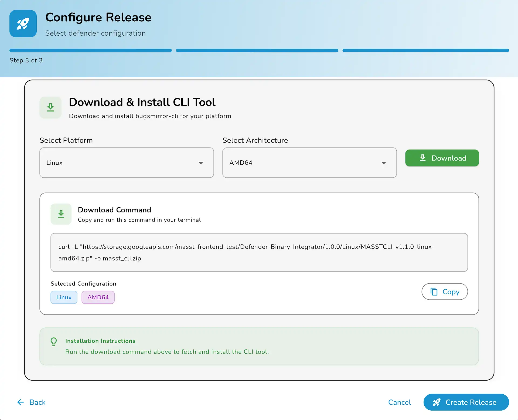The image size is (518, 420).
Task: Click the AMD64 configuration chip
Action: click(x=98, y=297)
